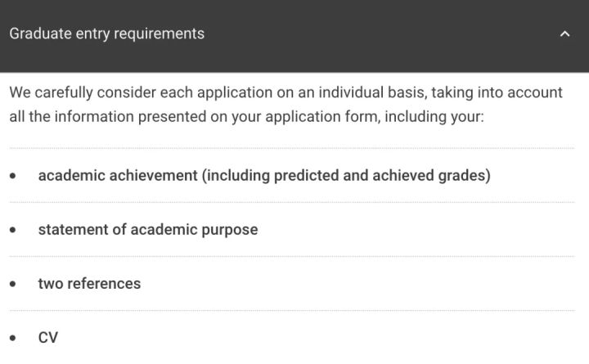Viewport: 589px width, 364px height.
Task: Click the word "requirements" in the header
Action: 160,34
